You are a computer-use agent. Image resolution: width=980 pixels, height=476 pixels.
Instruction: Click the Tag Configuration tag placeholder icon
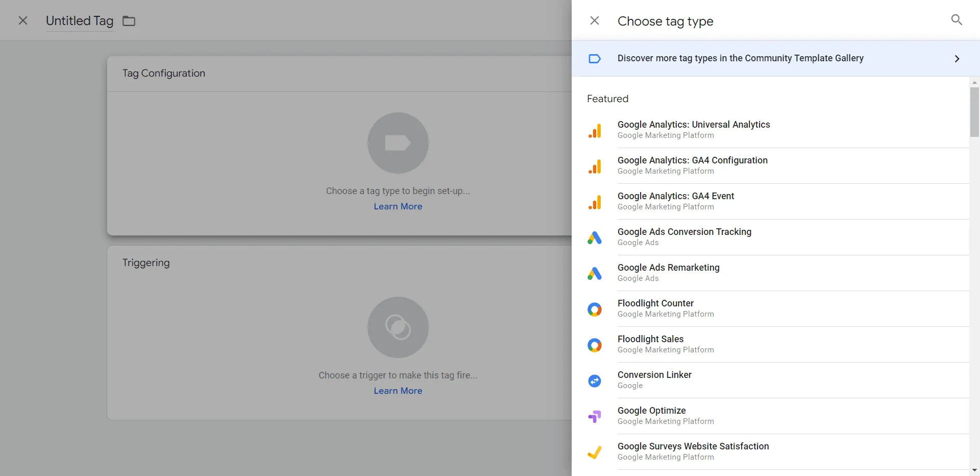[398, 143]
